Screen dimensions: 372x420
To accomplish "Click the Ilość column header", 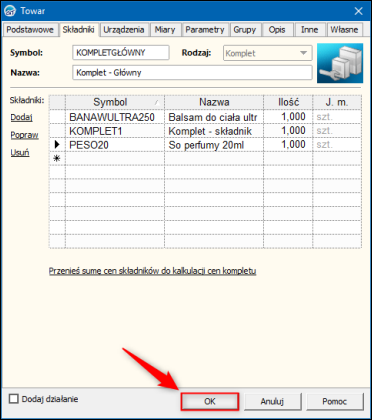I will [288, 102].
